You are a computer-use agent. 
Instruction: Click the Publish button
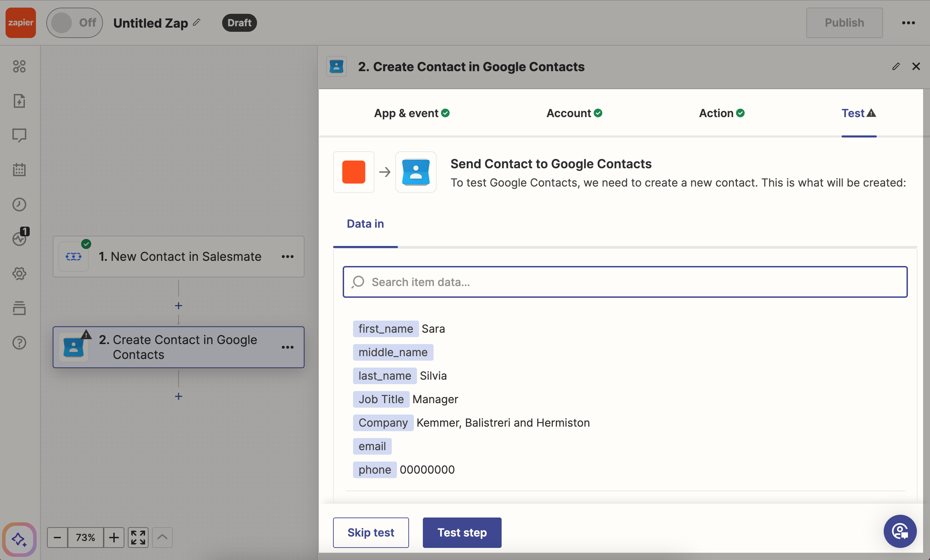(844, 23)
